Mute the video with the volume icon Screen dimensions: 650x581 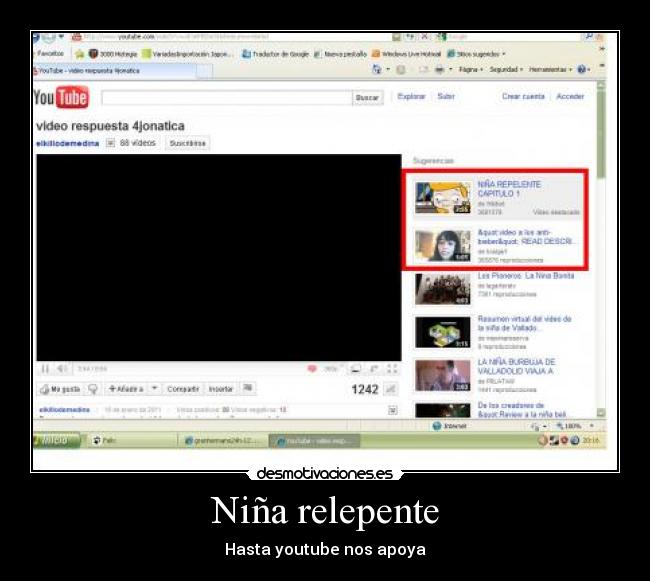point(62,369)
